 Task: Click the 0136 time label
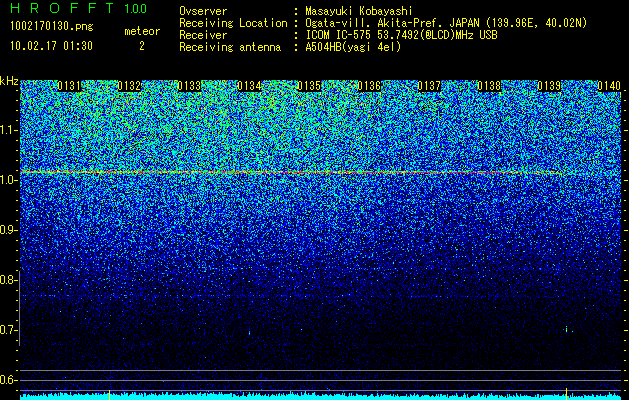(x=369, y=86)
